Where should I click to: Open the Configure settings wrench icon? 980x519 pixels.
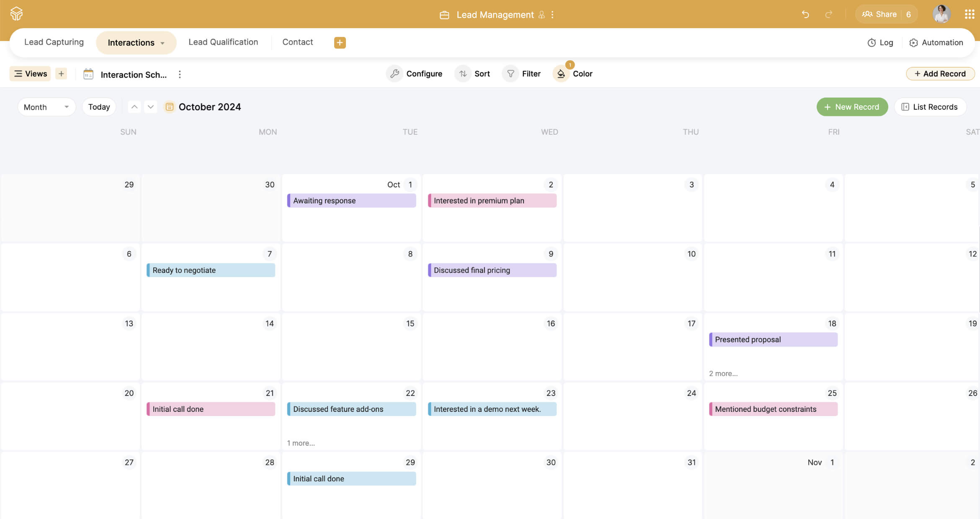[394, 73]
